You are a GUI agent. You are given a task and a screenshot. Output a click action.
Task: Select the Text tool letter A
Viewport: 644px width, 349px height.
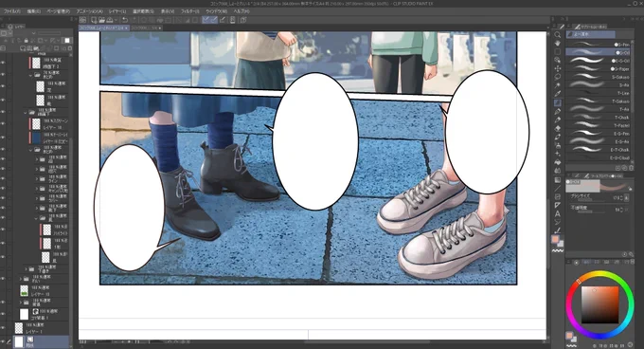click(x=557, y=213)
